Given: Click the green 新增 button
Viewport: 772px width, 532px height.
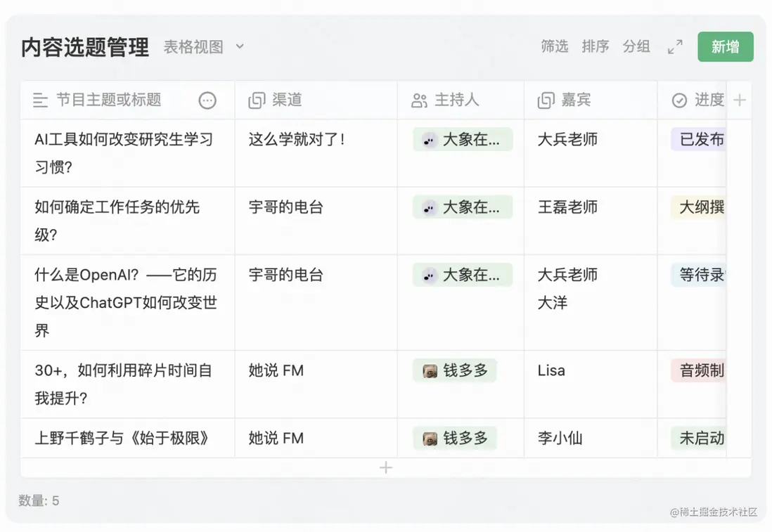Looking at the screenshot, I should pyautogui.click(x=725, y=47).
